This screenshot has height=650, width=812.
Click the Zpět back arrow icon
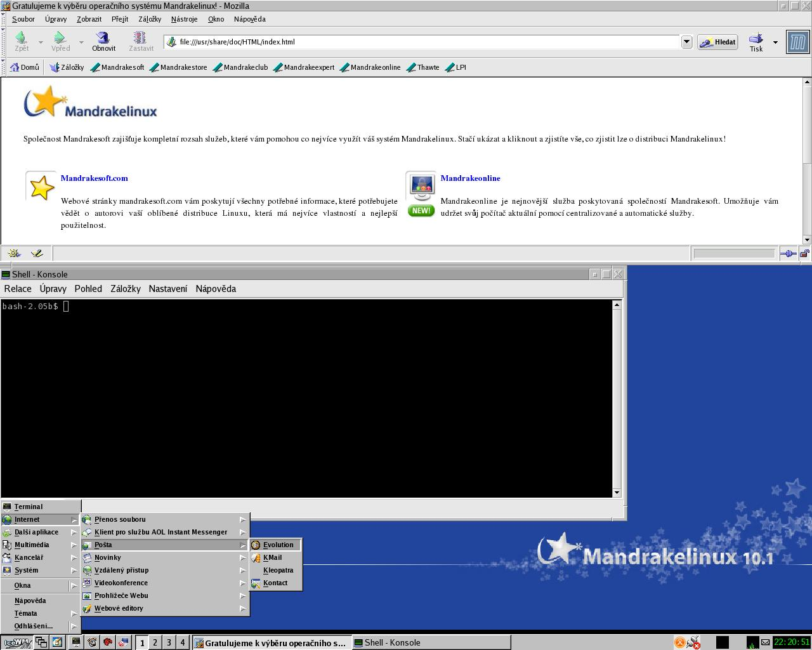click(22, 37)
